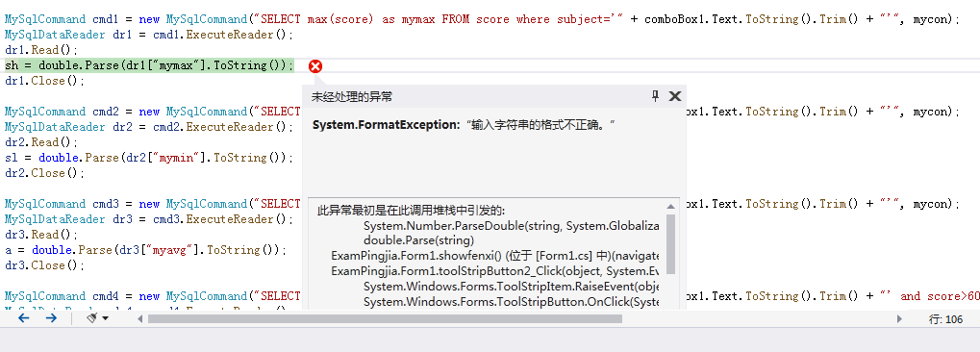Click the double.Parse(string) stack frame
Image resolution: width=980 pixels, height=352 pixels.
pos(418,240)
